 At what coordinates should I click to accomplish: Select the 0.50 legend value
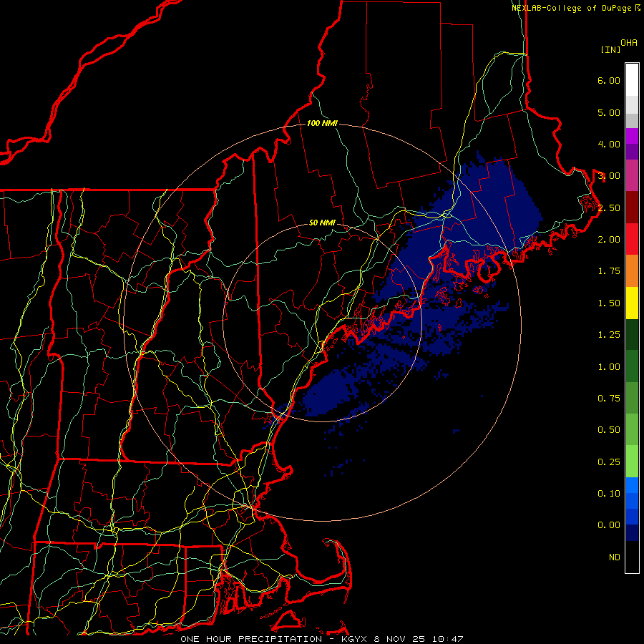pyautogui.click(x=609, y=430)
